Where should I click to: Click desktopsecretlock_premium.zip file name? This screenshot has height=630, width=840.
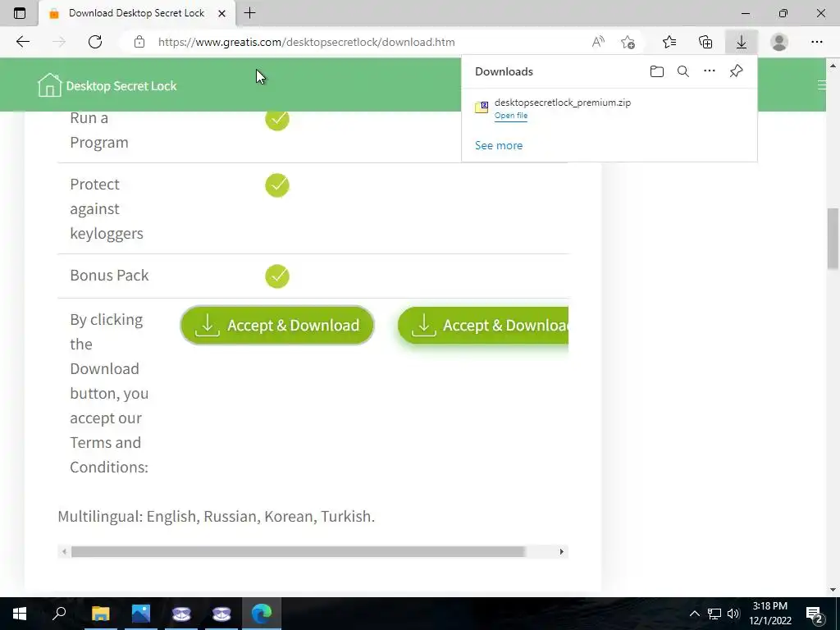click(563, 103)
